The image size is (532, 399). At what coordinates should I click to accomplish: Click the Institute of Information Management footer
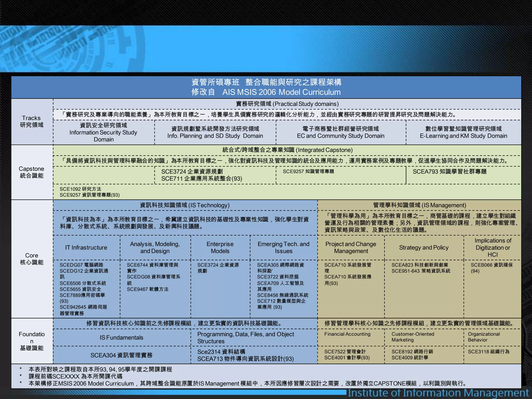coord(438,393)
